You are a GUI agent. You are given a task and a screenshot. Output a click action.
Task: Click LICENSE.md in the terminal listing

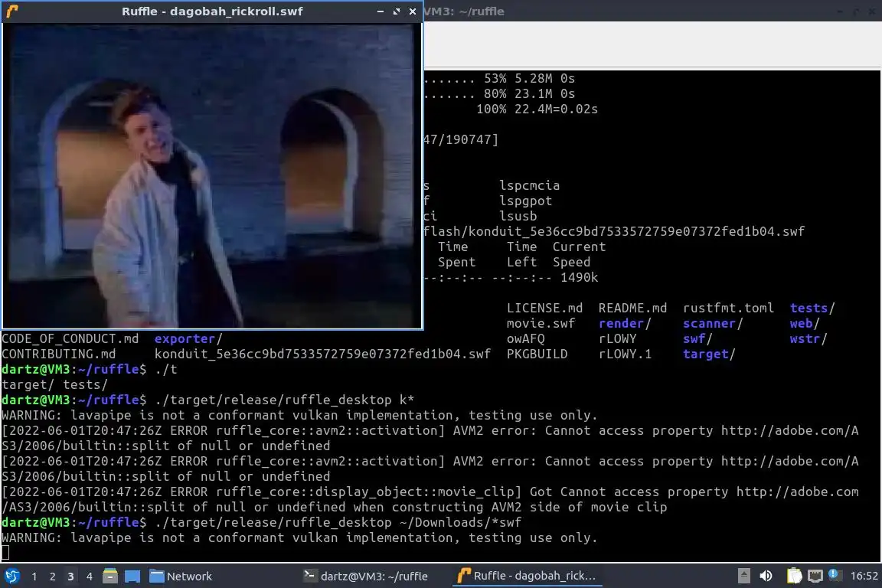click(544, 309)
